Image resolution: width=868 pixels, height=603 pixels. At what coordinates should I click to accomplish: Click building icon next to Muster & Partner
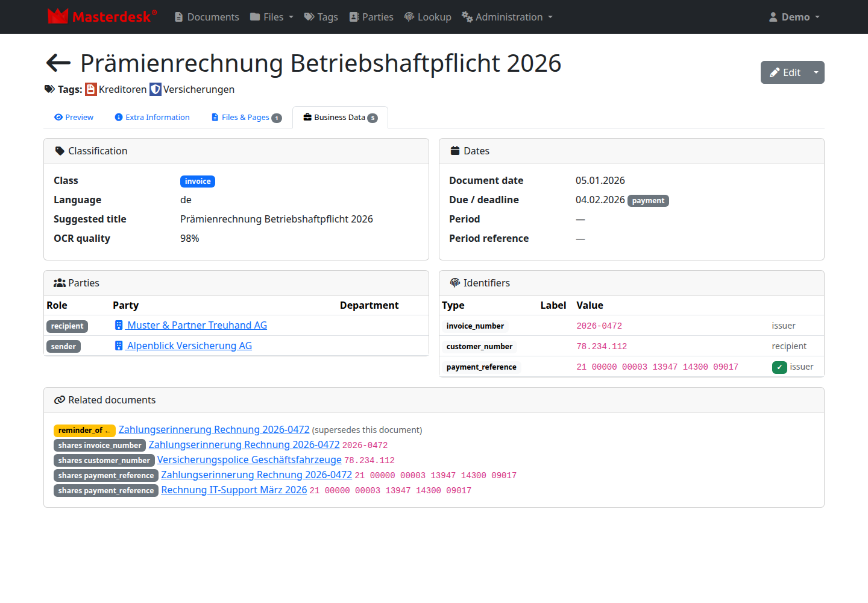[x=119, y=325]
